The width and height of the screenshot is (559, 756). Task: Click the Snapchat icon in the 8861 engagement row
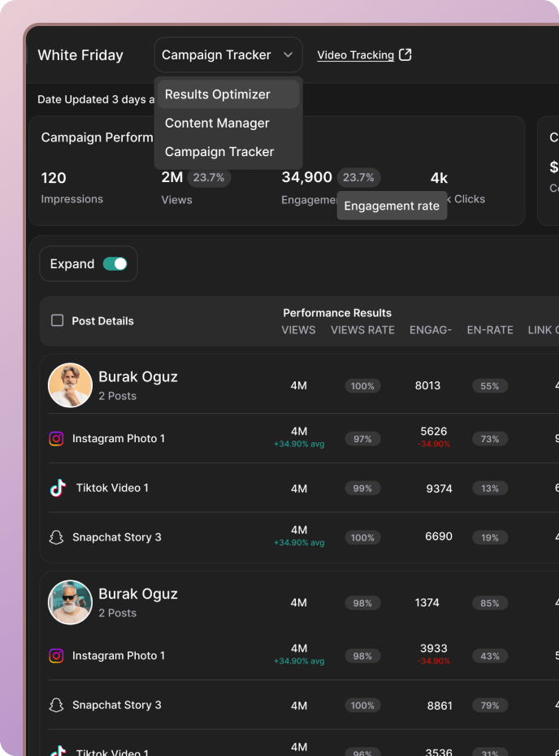point(56,705)
